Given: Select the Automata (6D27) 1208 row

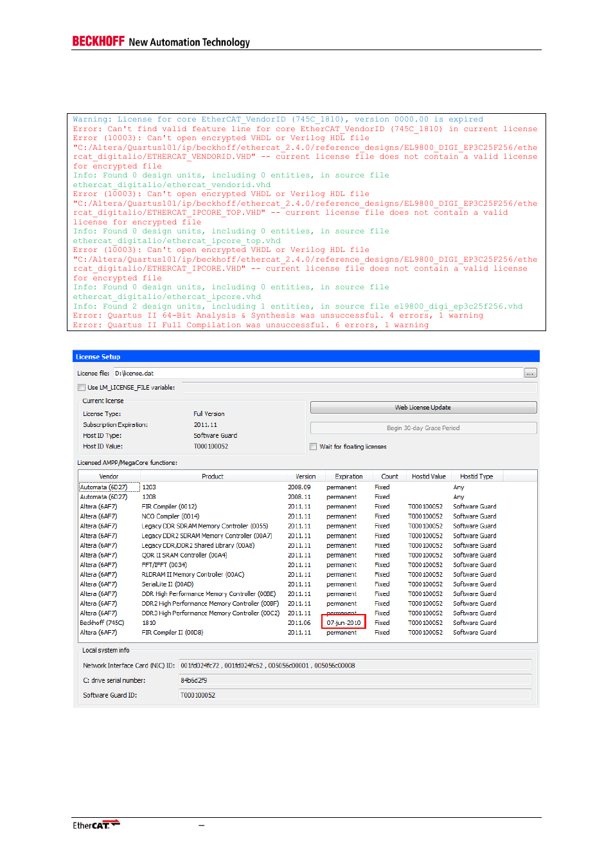Looking at the screenshot, I should [x=307, y=497].
